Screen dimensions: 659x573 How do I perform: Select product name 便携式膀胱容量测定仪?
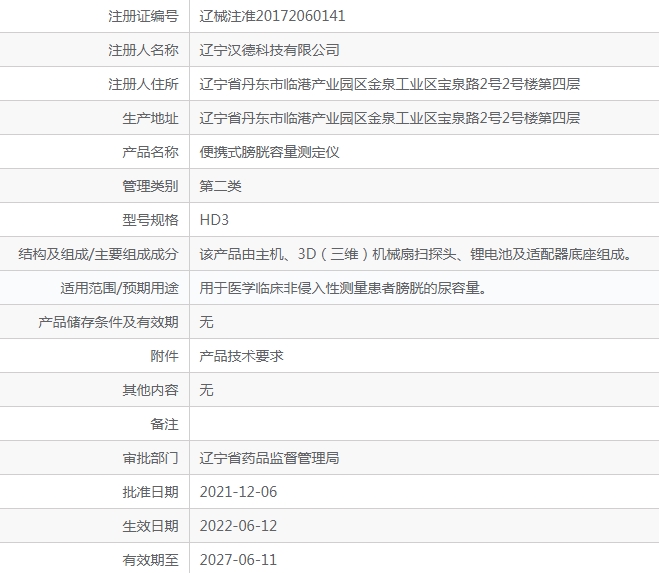click(269, 152)
